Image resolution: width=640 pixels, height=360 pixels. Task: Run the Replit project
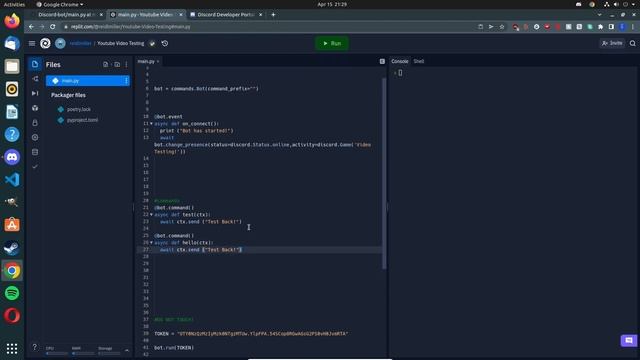pos(332,43)
